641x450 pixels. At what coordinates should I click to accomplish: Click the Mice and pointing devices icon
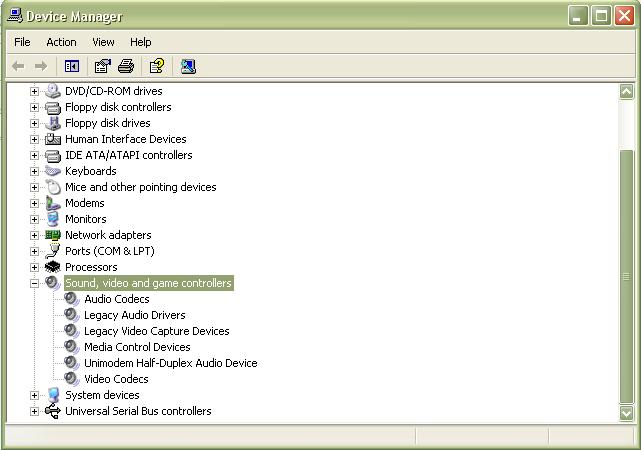[x=53, y=187]
